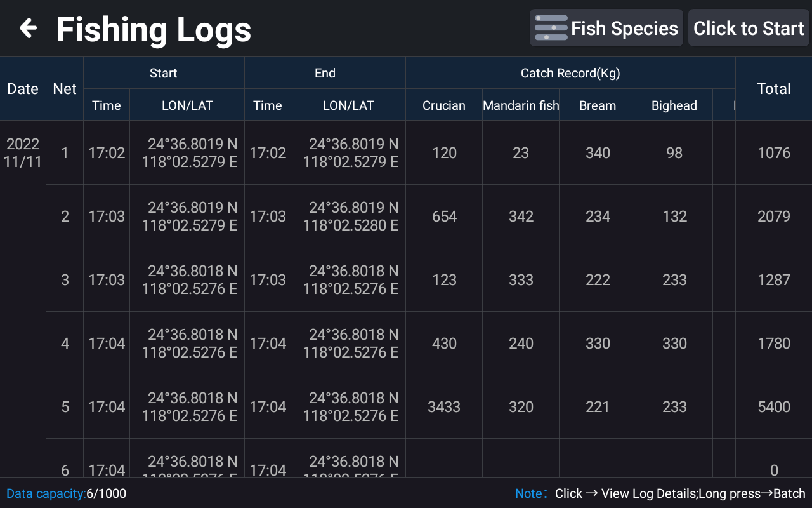Click the Mandarin fish column header
812x508 pixels.
pyautogui.click(x=521, y=105)
